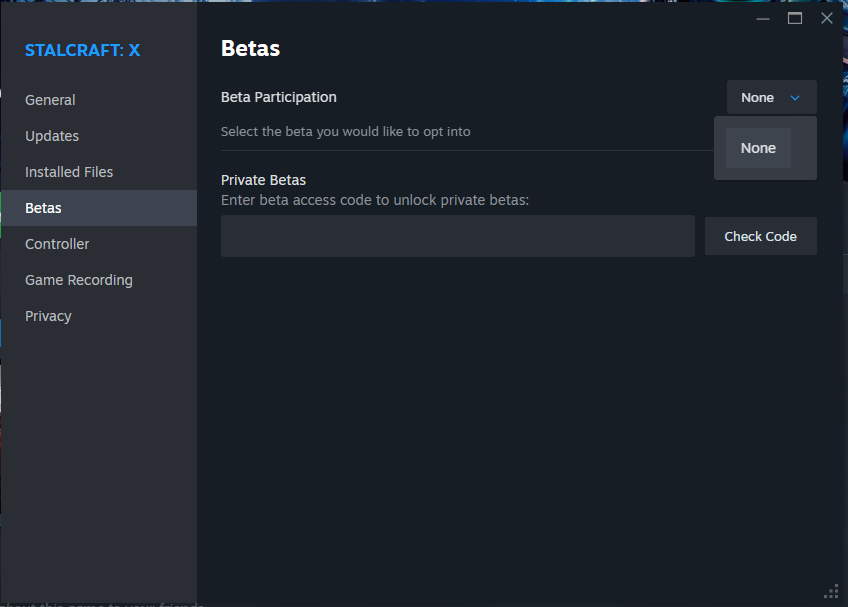Close the STALCRAFT: X properties window
The width and height of the screenshot is (848, 607).
826,18
